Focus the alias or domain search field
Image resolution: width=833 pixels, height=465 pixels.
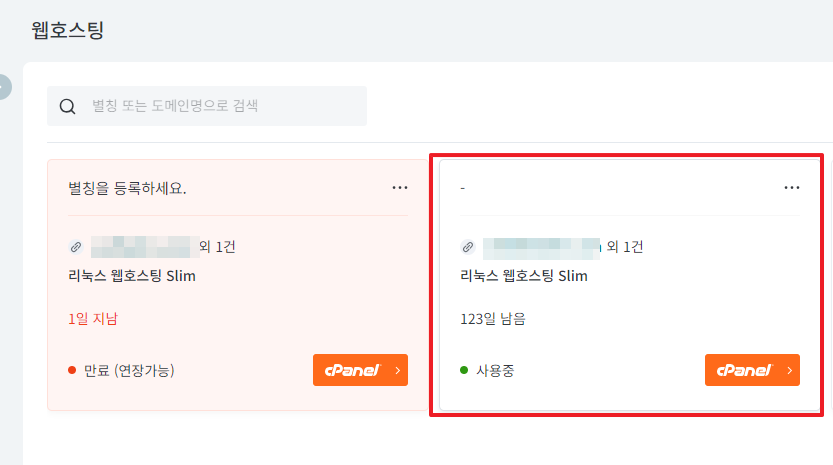coord(225,106)
